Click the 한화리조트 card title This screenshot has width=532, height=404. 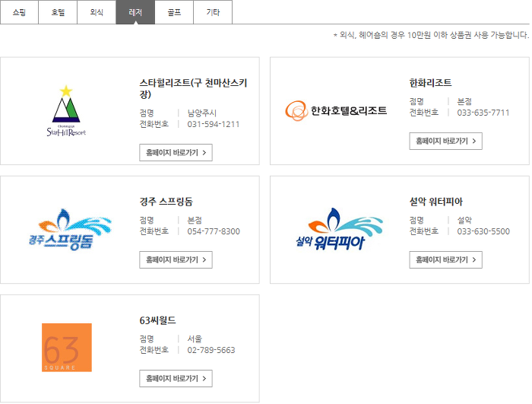430,83
